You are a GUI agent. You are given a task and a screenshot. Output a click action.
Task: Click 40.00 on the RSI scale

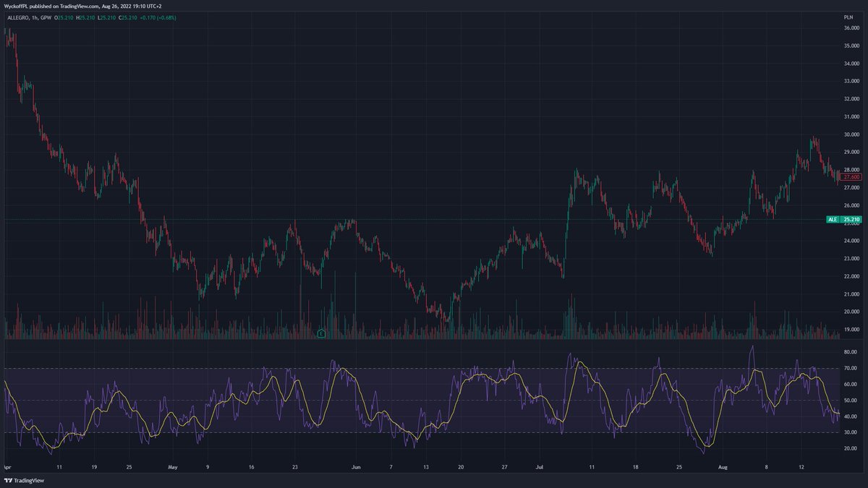coord(850,416)
